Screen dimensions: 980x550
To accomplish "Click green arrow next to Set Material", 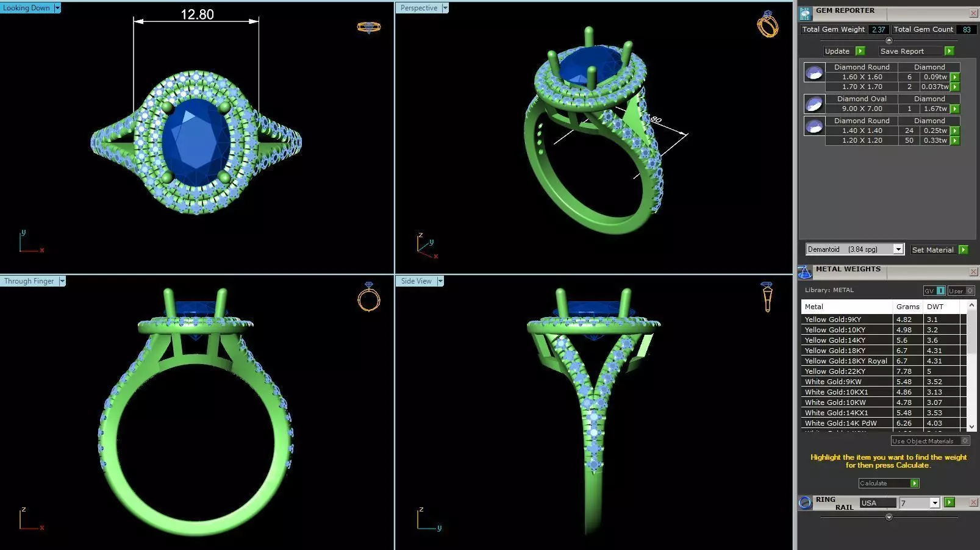I will [963, 250].
